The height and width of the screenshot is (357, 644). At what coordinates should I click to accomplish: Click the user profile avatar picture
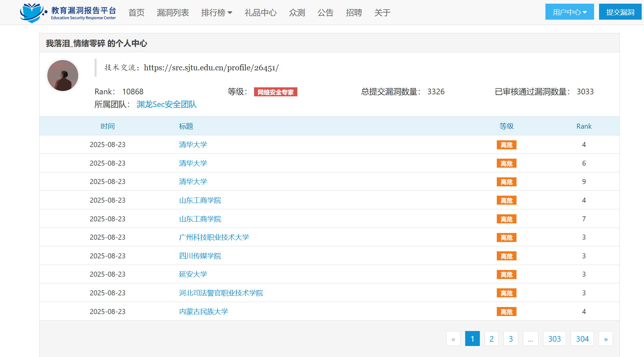63,75
